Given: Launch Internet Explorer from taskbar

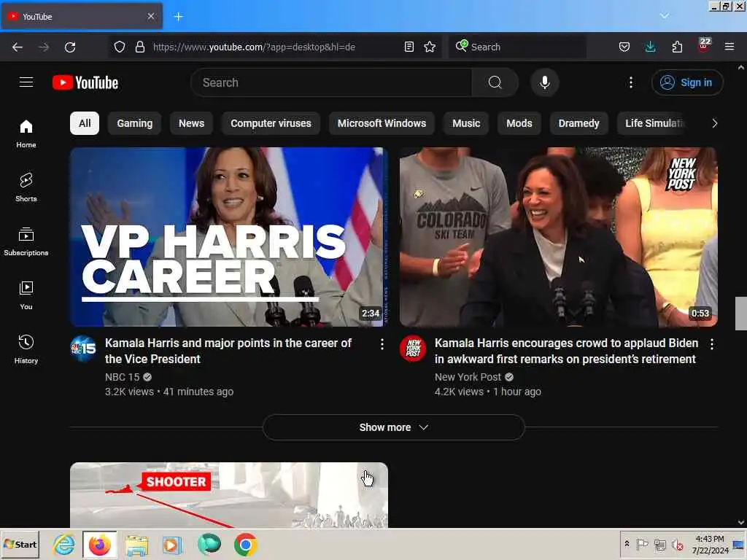Looking at the screenshot, I should [64, 545].
